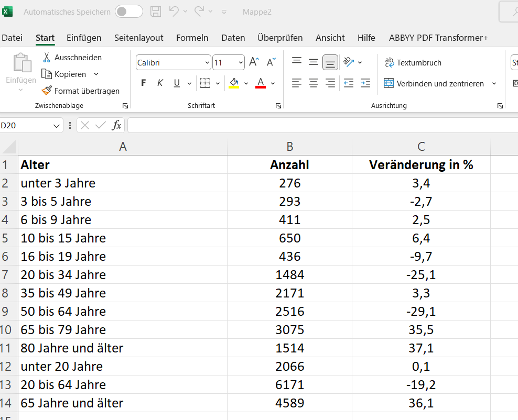Select cell containing 3075 in Anzahl column

289,330
